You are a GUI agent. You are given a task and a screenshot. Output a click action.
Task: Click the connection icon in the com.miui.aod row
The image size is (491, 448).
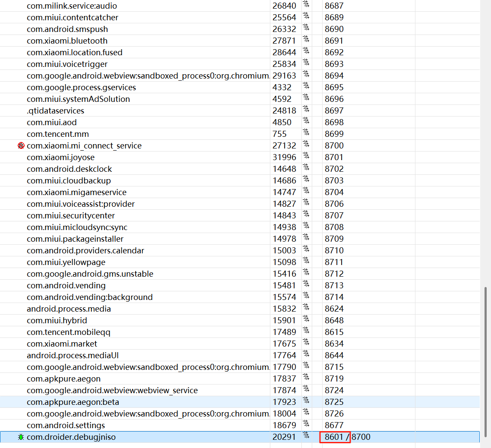tap(306, 121)
